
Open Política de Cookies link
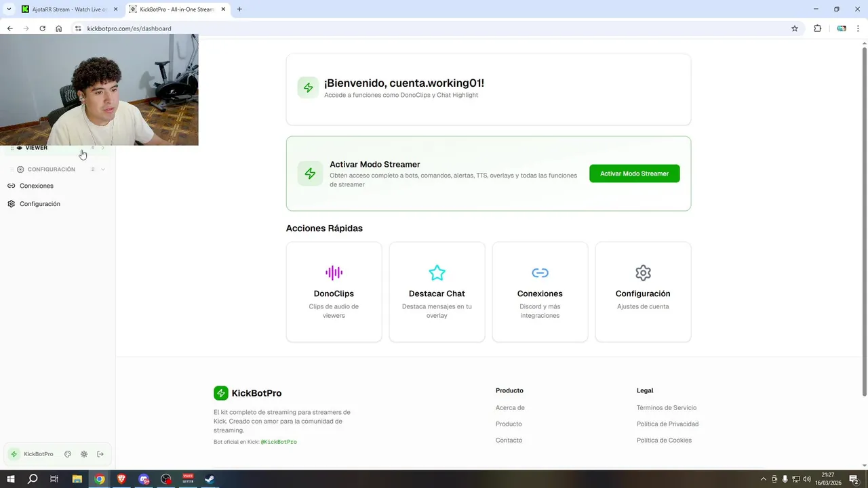pos(664,441)
